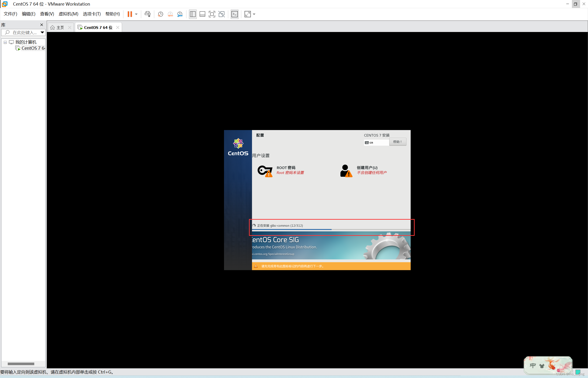Click the ROOT password key icon
The width and height of the screenshot is (588, 378).
tap(265, 171)
